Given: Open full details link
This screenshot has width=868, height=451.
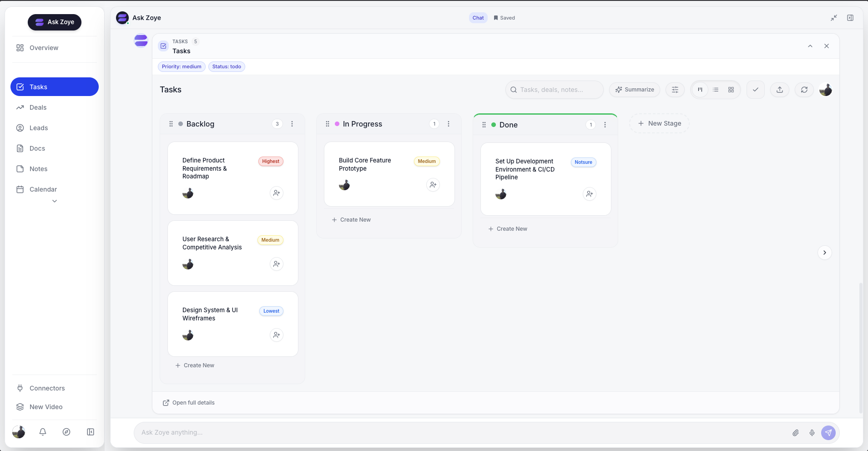Looking at the screenshot, I should (x=189, y=403).
